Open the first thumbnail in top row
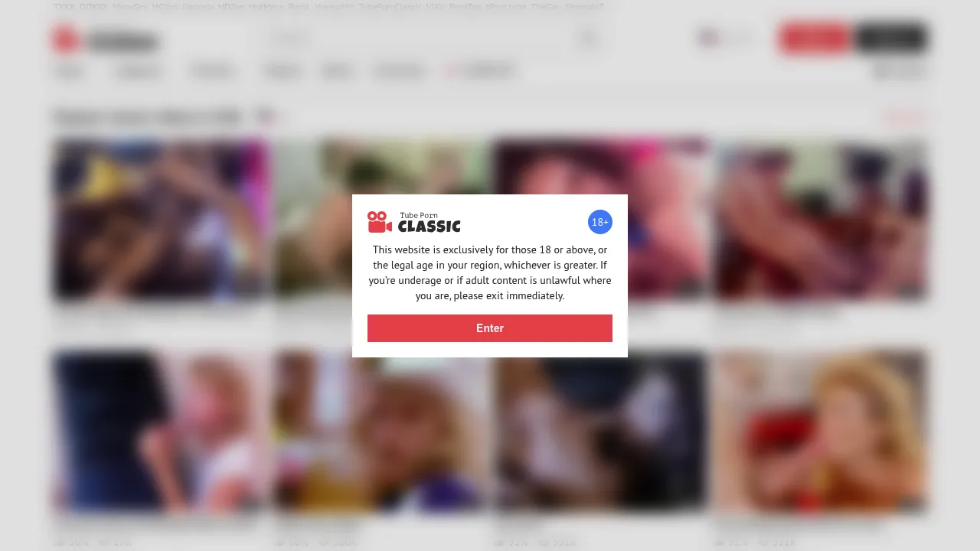980x551 pixels. (161, 220)
